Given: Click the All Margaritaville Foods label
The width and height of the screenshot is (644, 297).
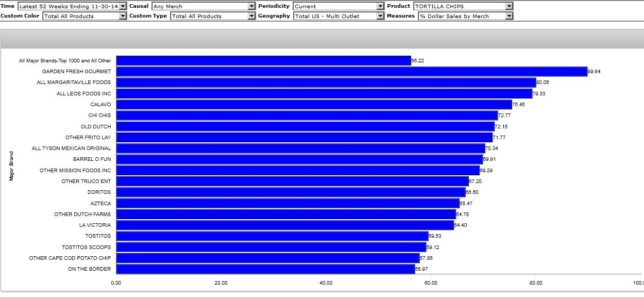Looking at the screenshot, I should tap(74, 82).
